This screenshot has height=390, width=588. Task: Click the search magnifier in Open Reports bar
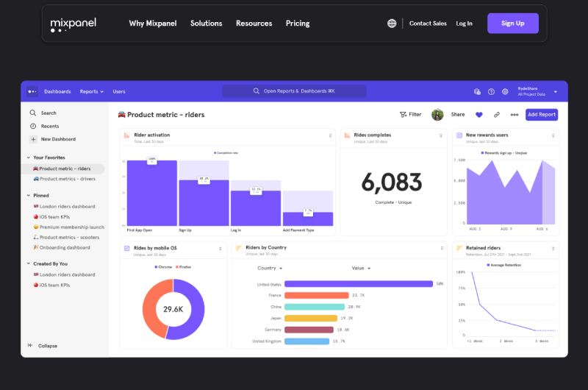tap(256, 91)
